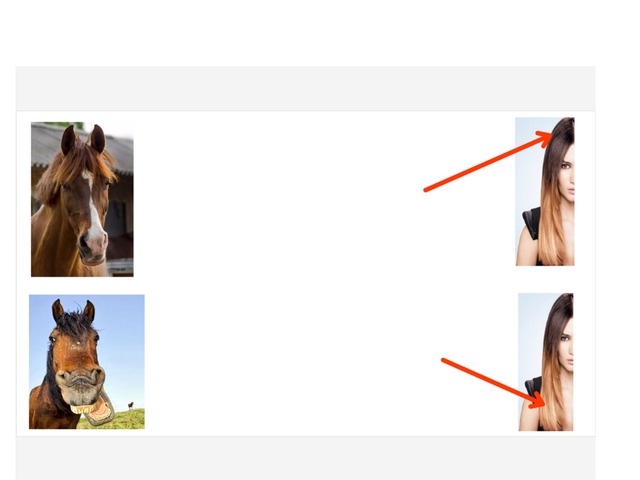Click the black top on the upper woman's shoulder
This screenshot has width=640, height=480.
coord(531,222)
